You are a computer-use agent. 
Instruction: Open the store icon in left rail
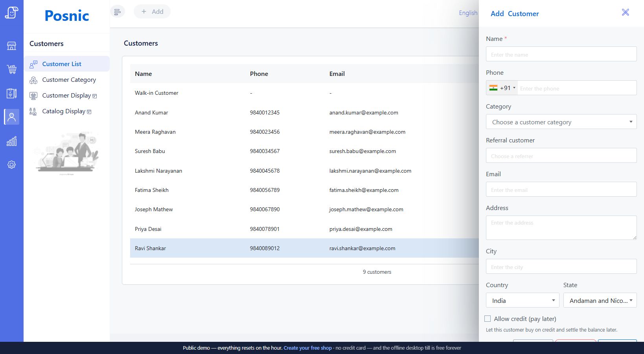pos(11,46)
